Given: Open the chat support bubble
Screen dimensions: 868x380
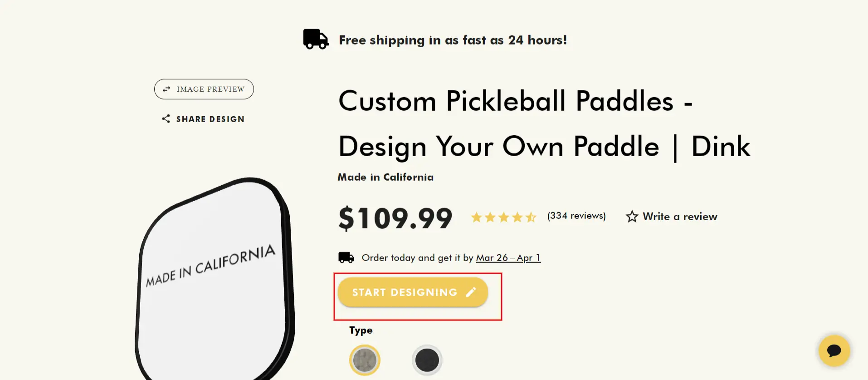Looking at the screenshot, I should pyautogui.click(x=834, y=350).
